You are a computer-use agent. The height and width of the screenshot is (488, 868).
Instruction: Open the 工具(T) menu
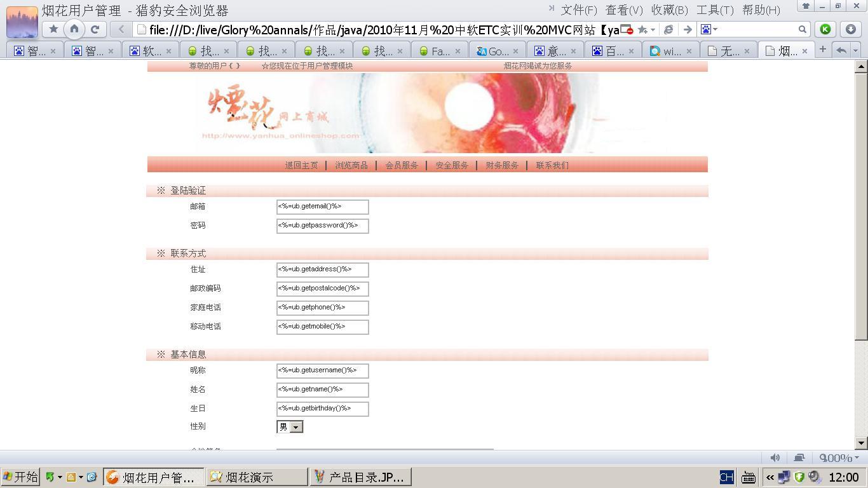pyautogui.click(x=715, y=10)
